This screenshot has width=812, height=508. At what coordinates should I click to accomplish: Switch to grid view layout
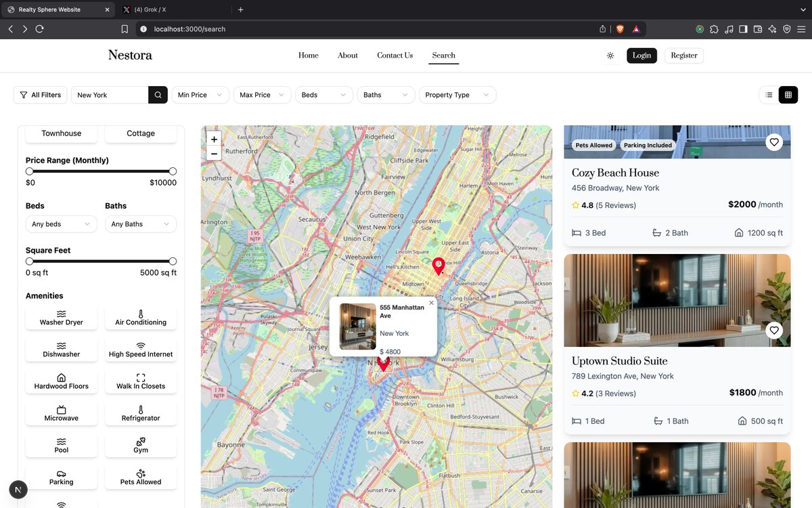(788, 95)
